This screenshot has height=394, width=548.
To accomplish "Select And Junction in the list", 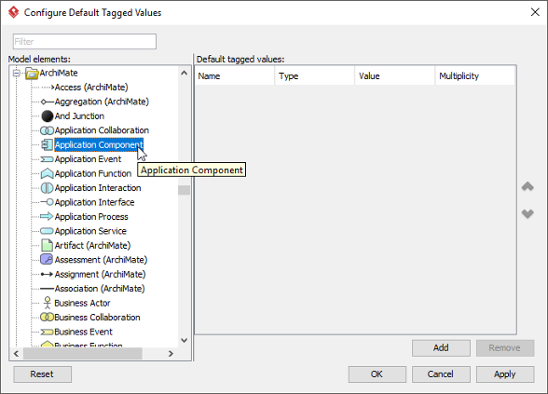I will (x=79, y=116).
